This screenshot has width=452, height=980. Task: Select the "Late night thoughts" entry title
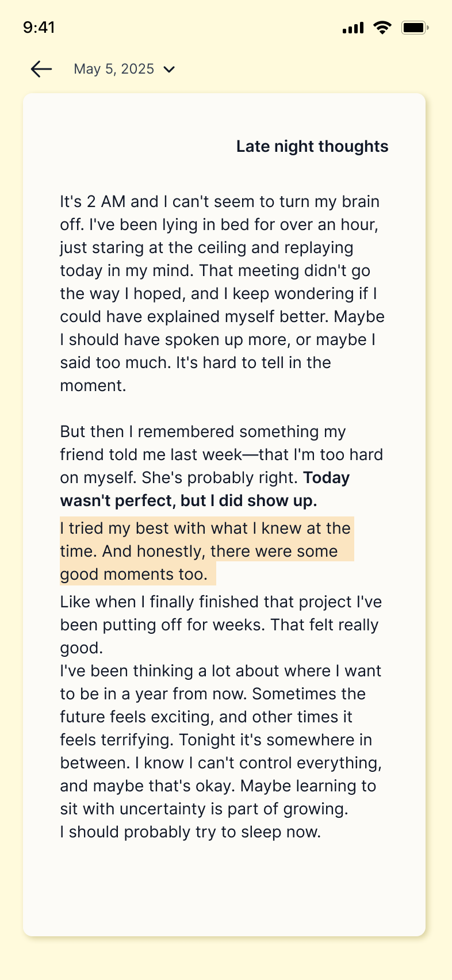click(312, 147)
